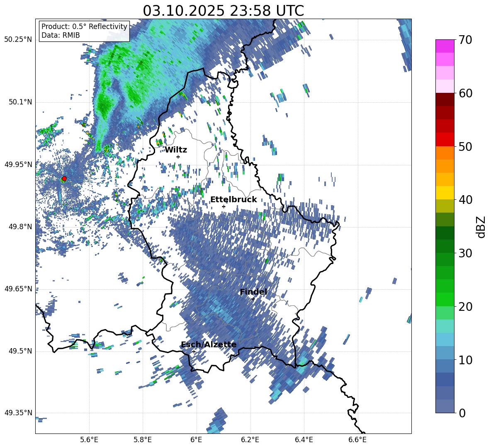Click the '03.10.2025 23:58 UTC' title
This screenshot has height=448, width=491.
(223, 11)
